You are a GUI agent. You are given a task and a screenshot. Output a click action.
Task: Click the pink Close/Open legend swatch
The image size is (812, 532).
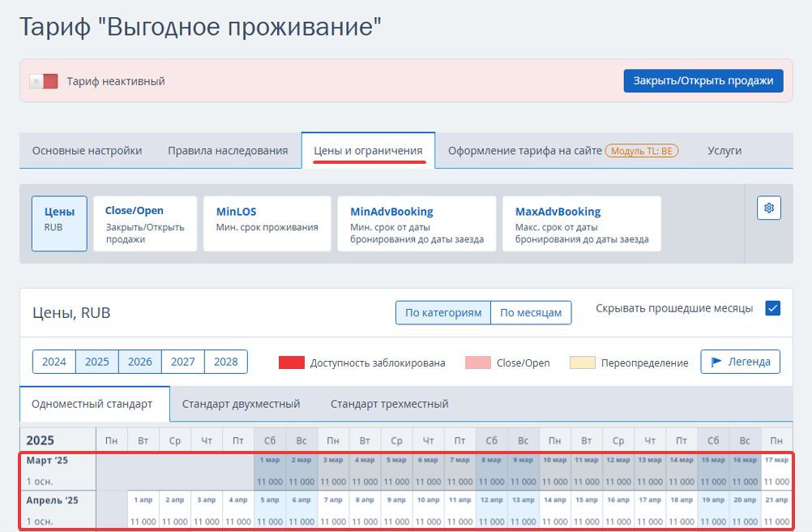[477, 363]
